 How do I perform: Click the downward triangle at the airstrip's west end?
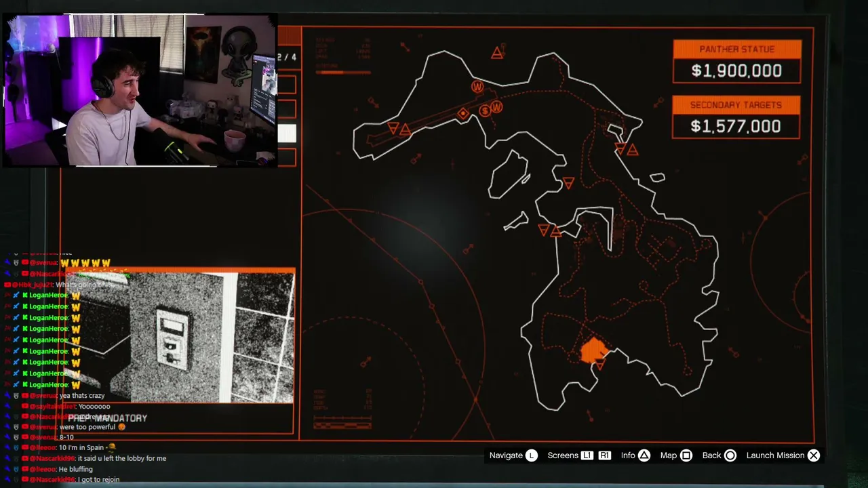(x=393, y=127)
